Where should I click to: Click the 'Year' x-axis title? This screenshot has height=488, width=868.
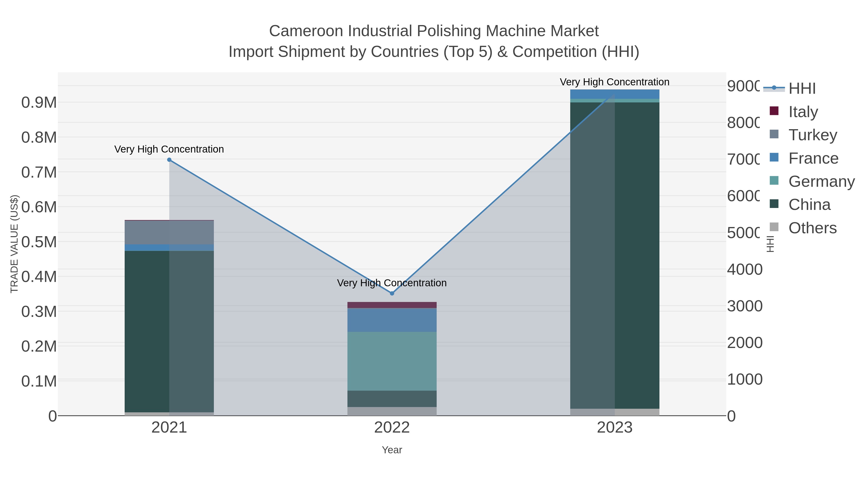392,450
